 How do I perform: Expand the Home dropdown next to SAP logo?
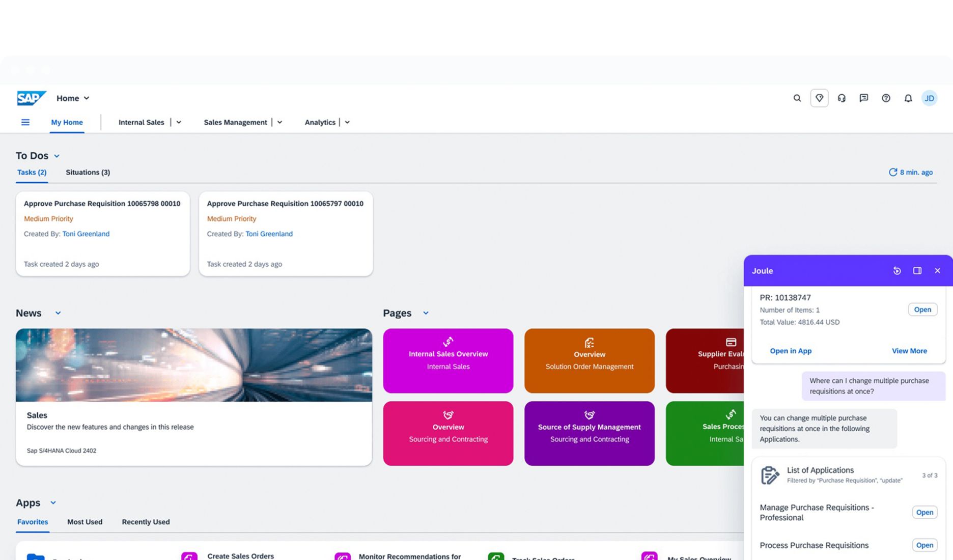tap(86, 98)
